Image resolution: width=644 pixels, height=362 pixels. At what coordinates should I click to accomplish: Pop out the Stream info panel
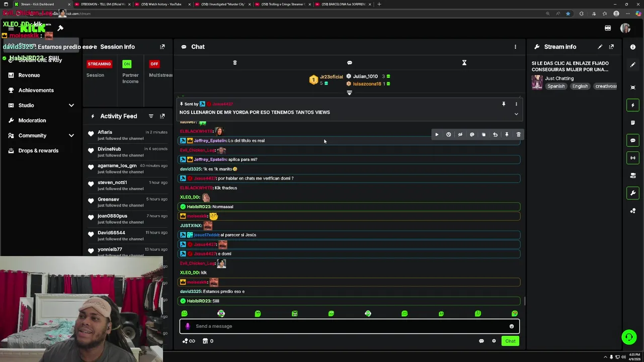611,47
